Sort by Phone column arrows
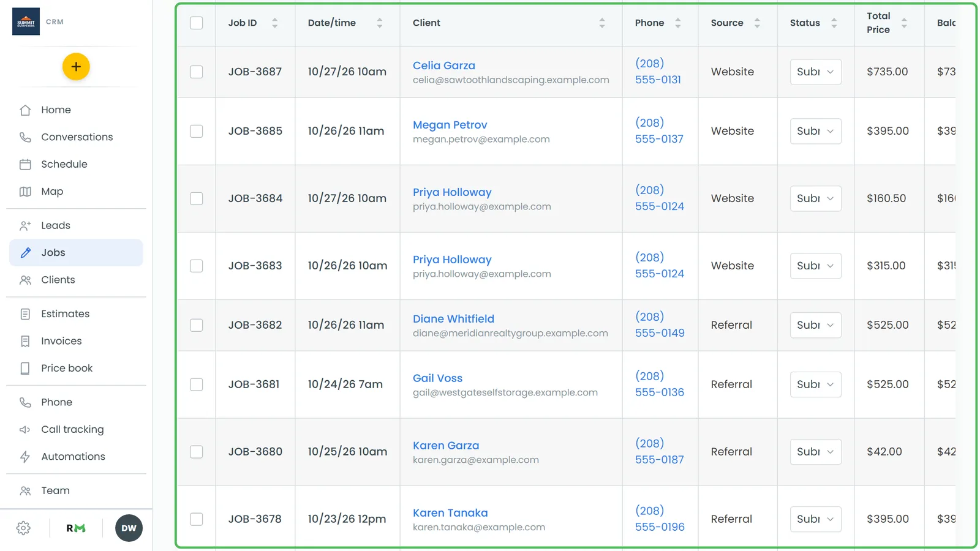Image resolution: width=980 pixels, height=551 pixels. click(678, 23)
